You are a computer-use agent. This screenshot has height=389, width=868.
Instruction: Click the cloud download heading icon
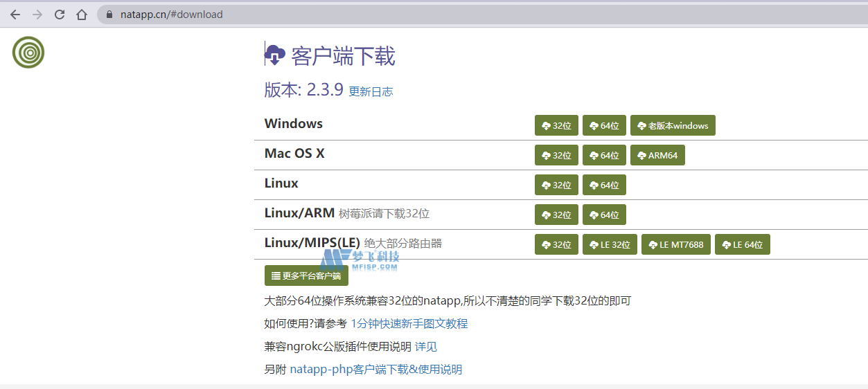pos(275,54)
